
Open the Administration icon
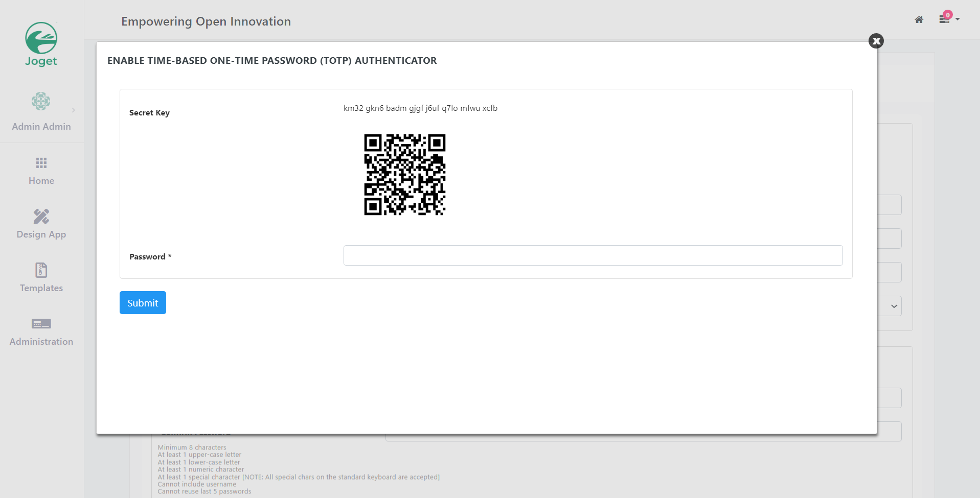(41, 324)
